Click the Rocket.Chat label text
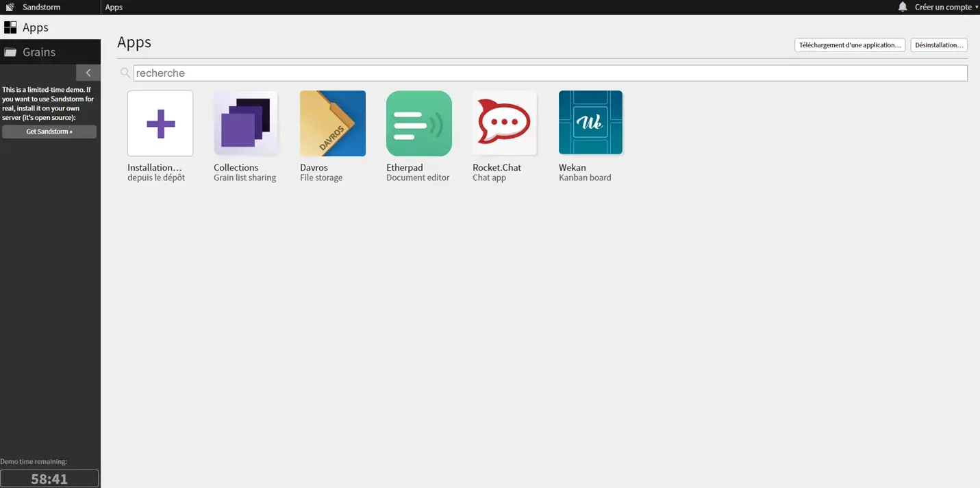 [497, 167]
